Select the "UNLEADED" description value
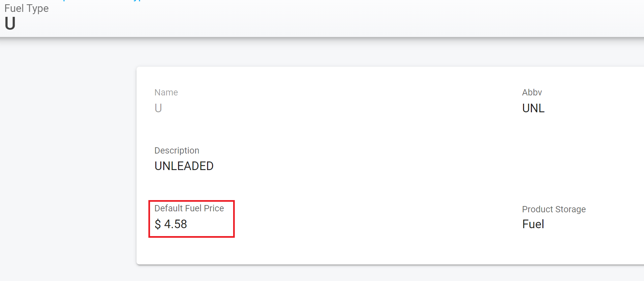Screen dimensions: 644x281 184,166
